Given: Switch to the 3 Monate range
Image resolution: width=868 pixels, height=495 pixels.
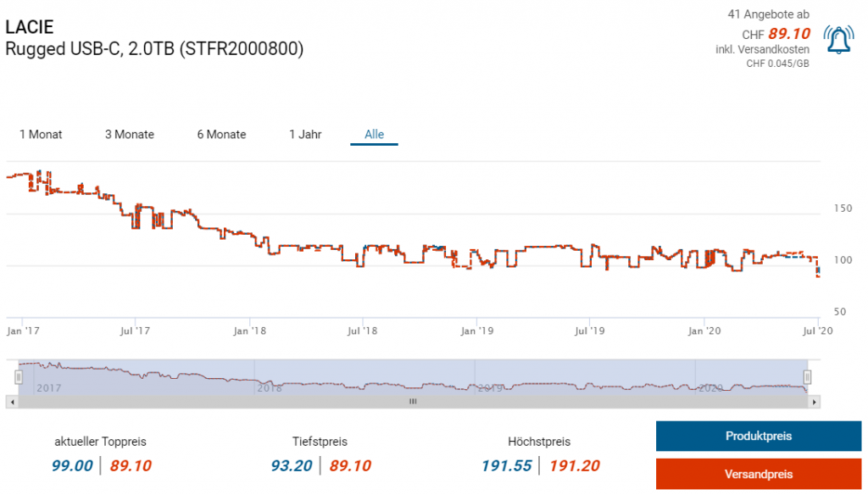Looking at the screenshot, I should click(x=130, y=134).
